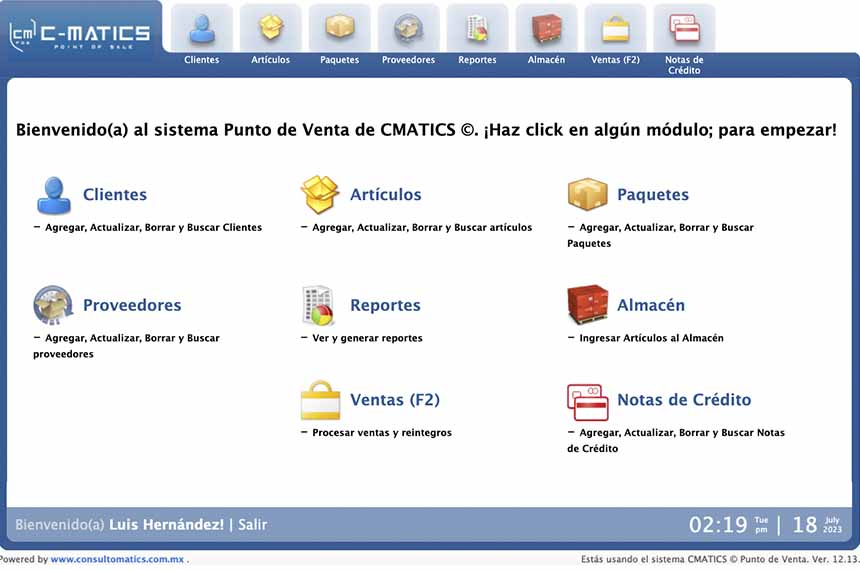Click the C-MATICS logo in header
Screen dimensions: 860x570
(80, 35)
